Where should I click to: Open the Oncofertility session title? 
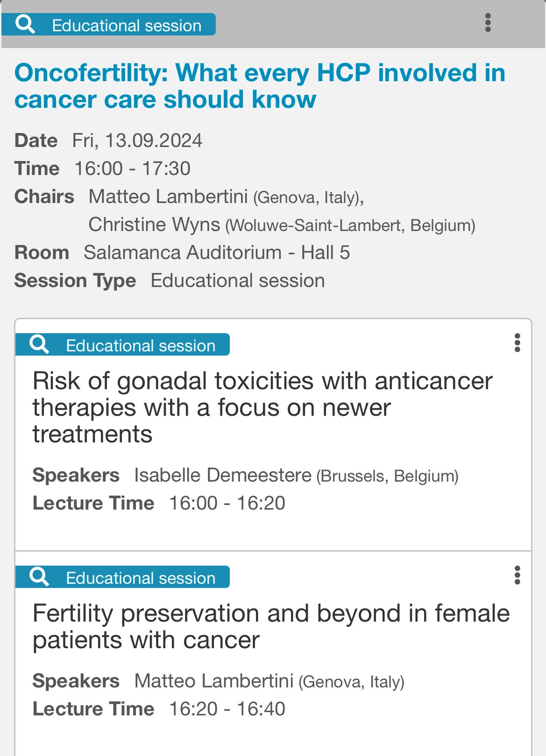260,86
